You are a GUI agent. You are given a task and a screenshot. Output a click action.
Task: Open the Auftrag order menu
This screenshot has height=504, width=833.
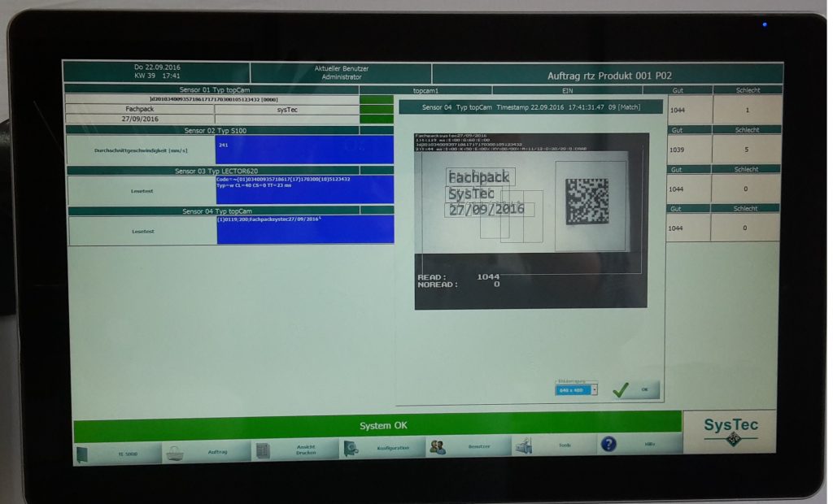click(207, 451)
